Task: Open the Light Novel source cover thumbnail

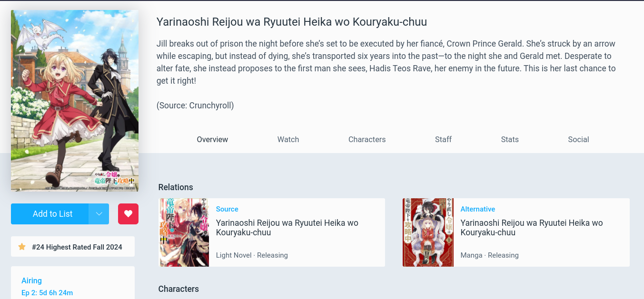Action: coord(184,232)
